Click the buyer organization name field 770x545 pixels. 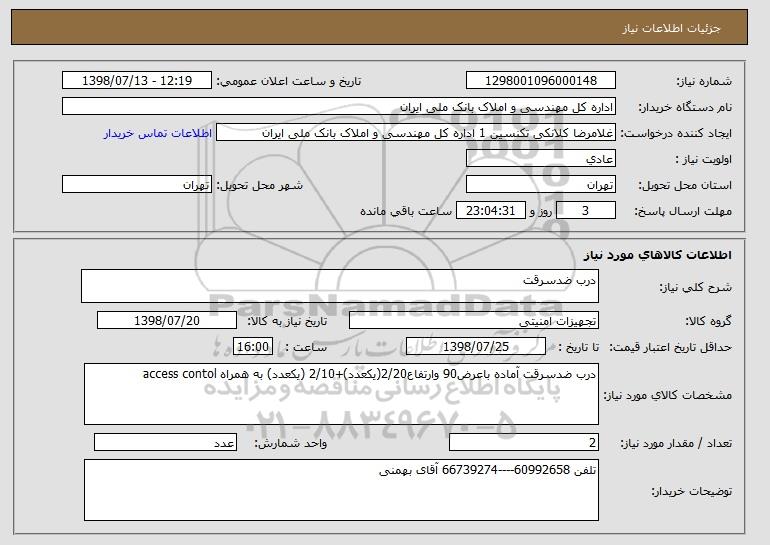point(339,107)
